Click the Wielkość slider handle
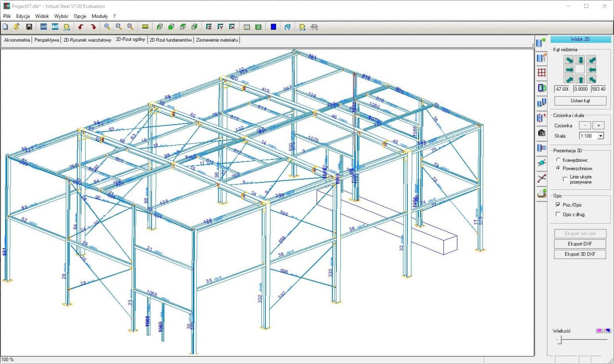This screenshot has height=364, width=614. tap(559, 340)
